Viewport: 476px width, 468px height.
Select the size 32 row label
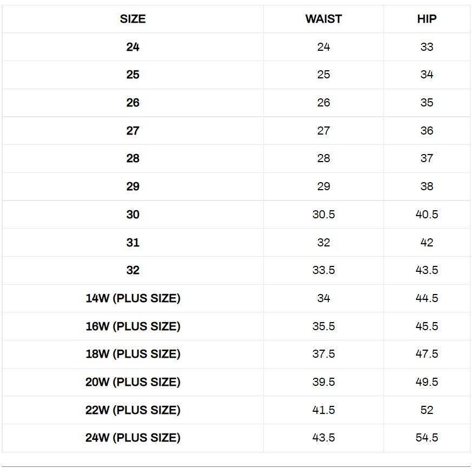click(133, 270)
